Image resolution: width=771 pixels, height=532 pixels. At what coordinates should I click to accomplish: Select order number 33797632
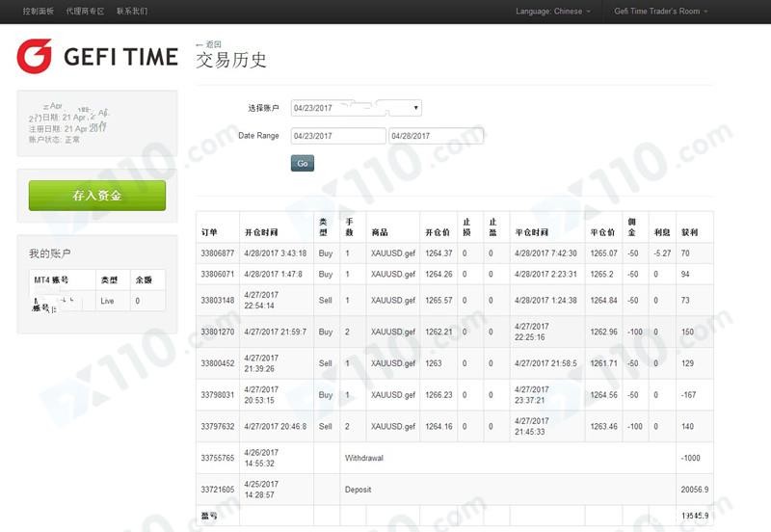coord(218,426)
